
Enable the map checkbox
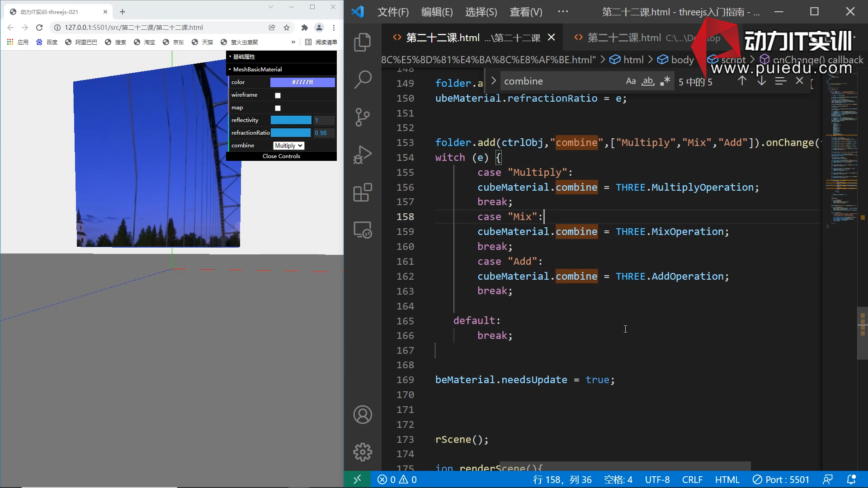coord(278,108)
